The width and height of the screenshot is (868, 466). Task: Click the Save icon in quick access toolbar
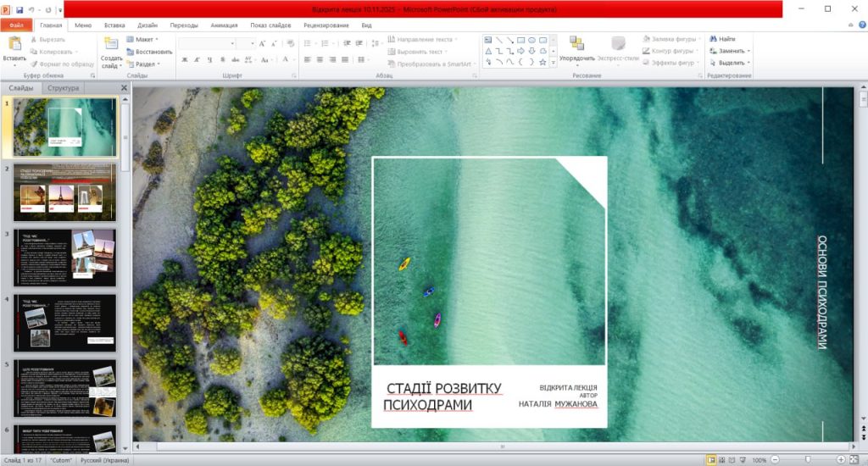coord(19,9)
